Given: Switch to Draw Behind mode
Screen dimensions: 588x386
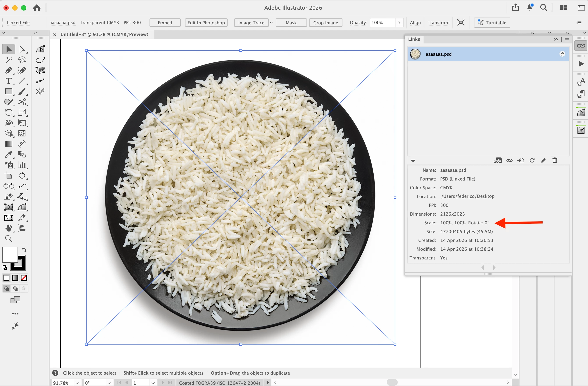Looking at the screenshot, I should 15,288.
